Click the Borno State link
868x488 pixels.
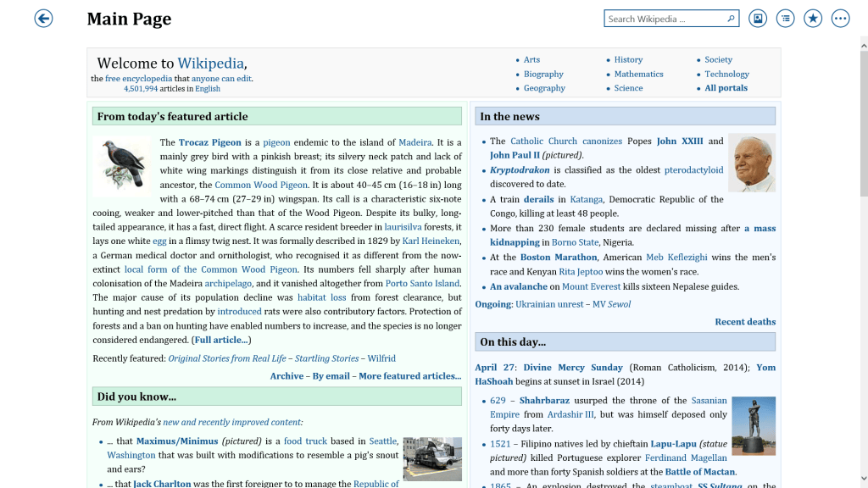(x=576, y=241)
